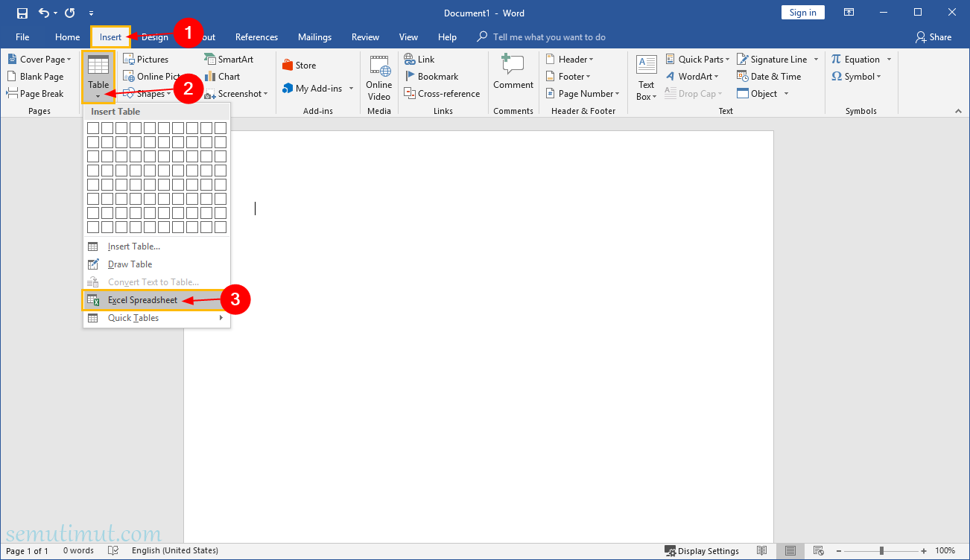
Task: Click the Sign in button
Action: [x=802, y=13]
